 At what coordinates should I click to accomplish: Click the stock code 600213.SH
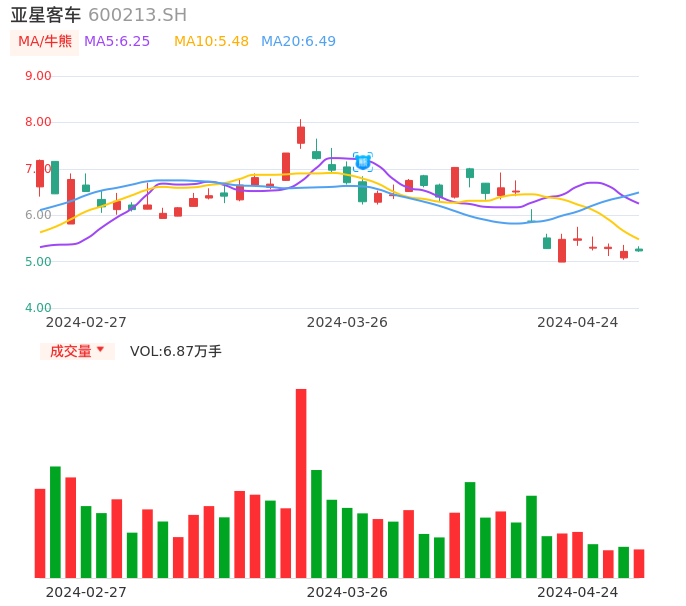point(137,15)
